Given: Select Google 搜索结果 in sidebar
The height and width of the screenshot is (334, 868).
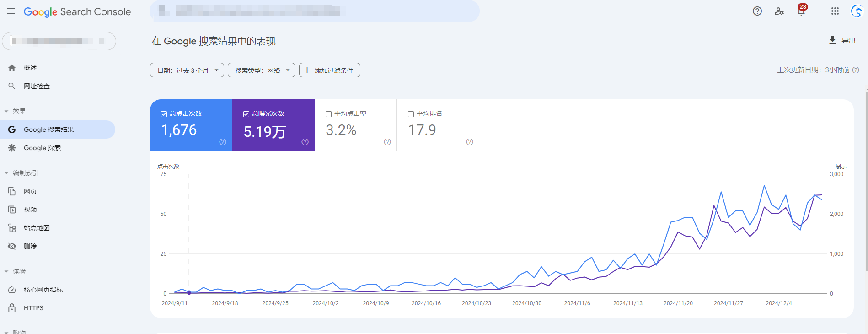Looking at the screenshot, I should (x=58, y=129).
